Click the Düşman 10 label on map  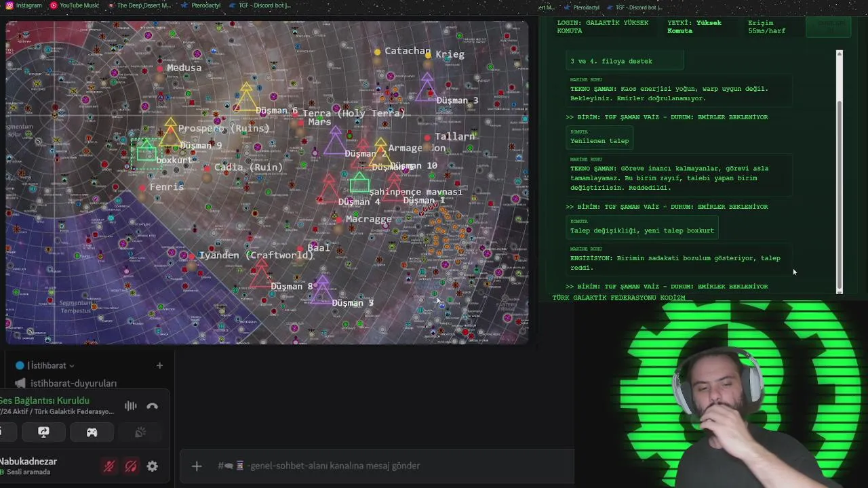(414, 165)
